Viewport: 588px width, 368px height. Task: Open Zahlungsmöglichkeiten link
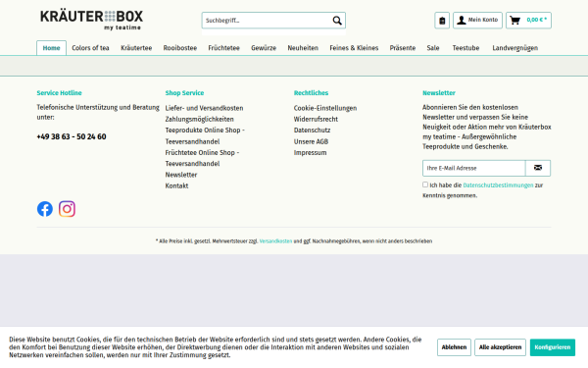(200, 119)
